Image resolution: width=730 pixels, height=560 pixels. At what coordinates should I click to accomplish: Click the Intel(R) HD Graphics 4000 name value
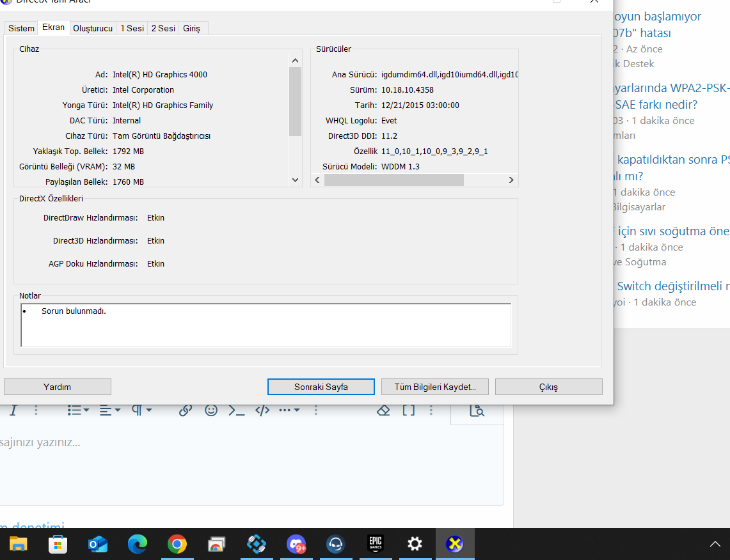click(x=160, y=74)
